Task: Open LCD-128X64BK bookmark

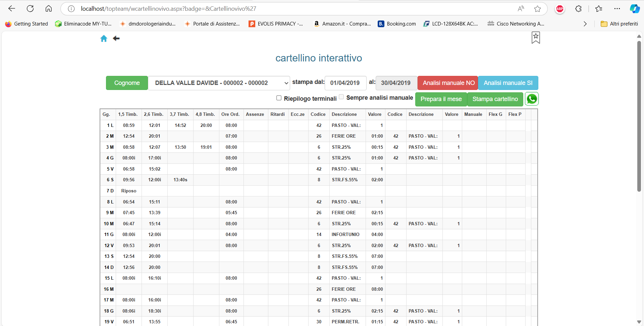Action: (451, 24)
